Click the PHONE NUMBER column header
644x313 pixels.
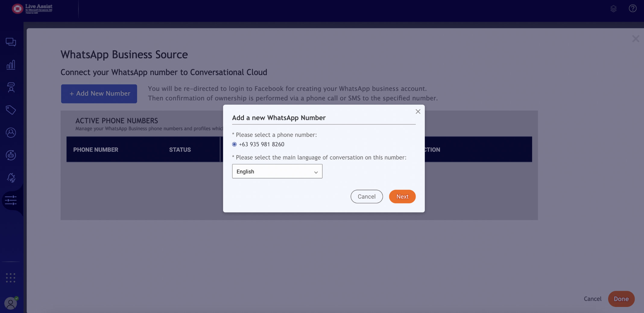(96, 150)
